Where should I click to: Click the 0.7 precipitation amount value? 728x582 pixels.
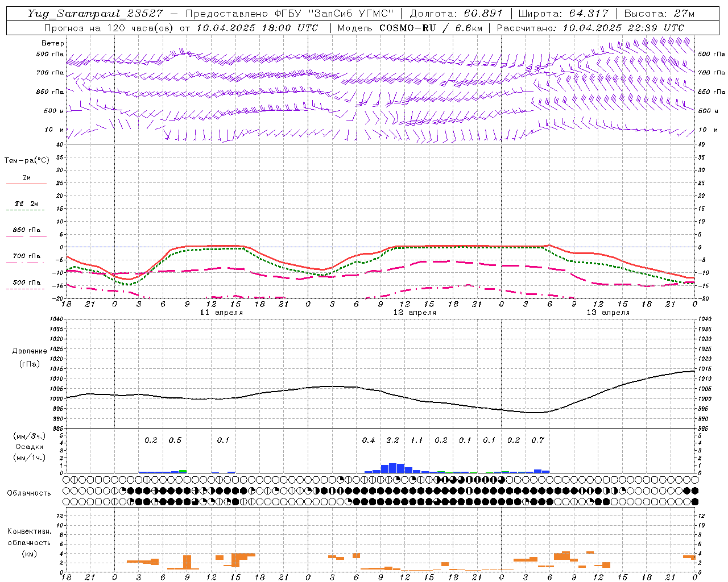pyautogui.click(x=538, y=440)
